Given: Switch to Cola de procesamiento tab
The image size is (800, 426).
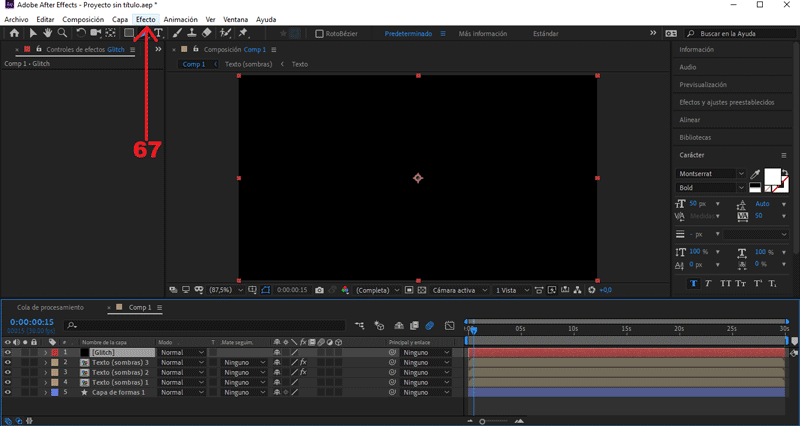Looking at the screenshot, I should [50, 307].
